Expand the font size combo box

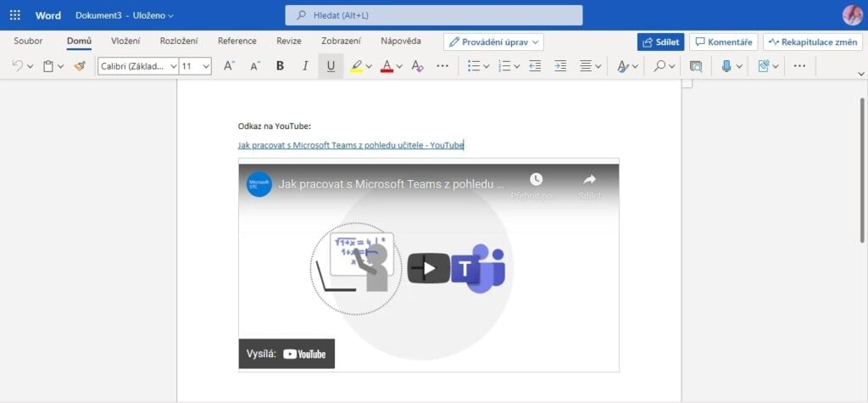[206, 66]
